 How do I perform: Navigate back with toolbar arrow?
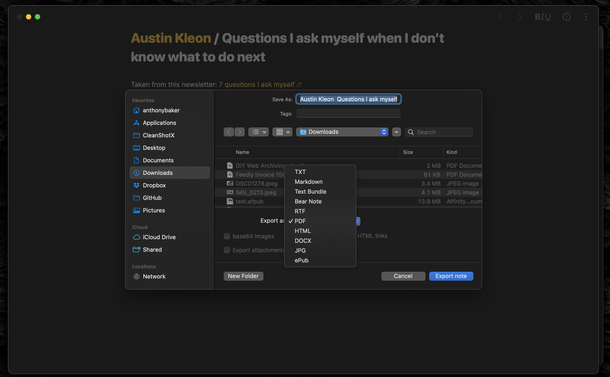[500, 17]
